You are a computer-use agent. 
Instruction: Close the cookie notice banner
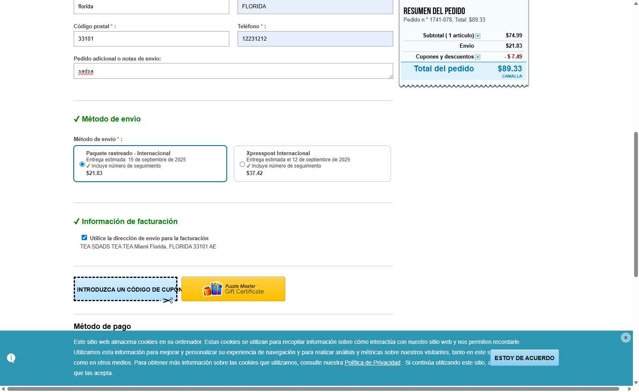626,337
